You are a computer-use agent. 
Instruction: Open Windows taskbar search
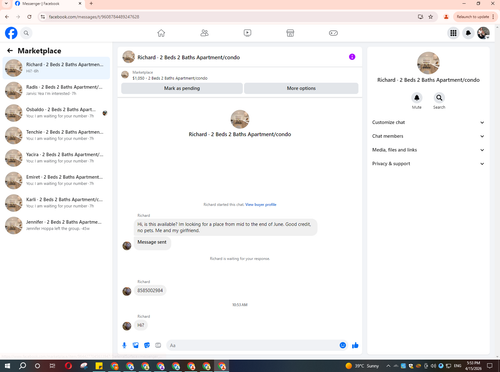(x=22, y=366)
